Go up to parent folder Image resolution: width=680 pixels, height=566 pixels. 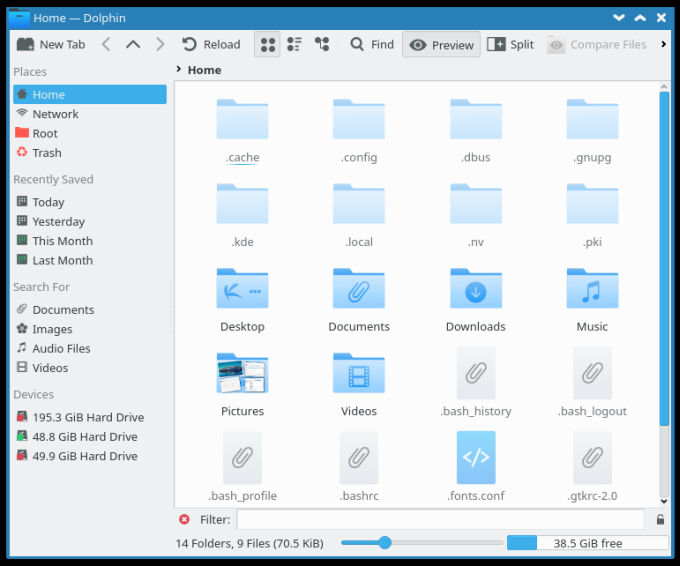click(133, 44)
